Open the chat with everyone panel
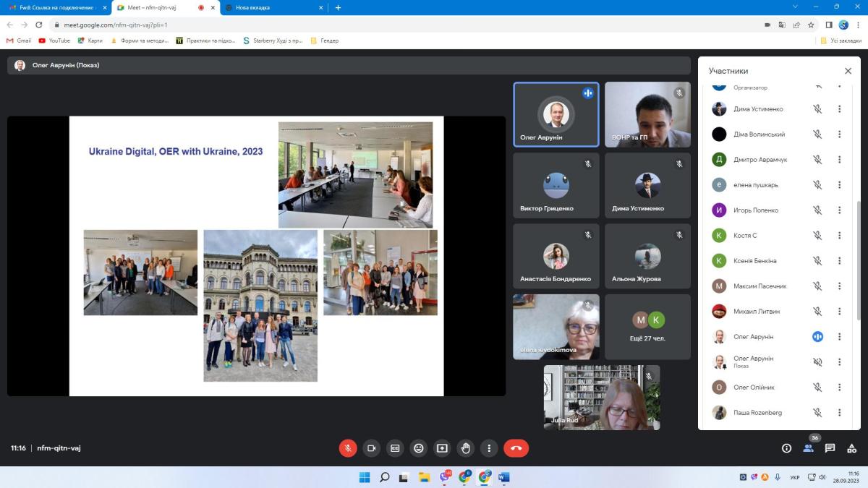Viewport: 868px width, 488px height. (830, 448)
